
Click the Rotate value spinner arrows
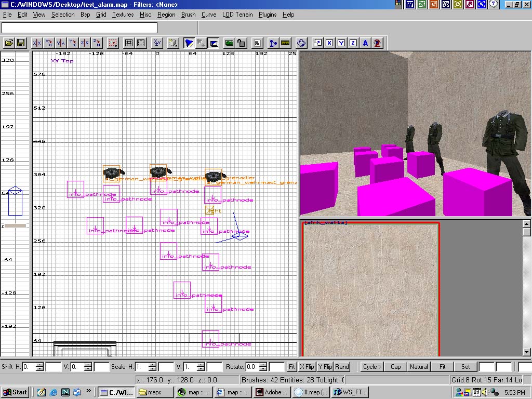263,367
